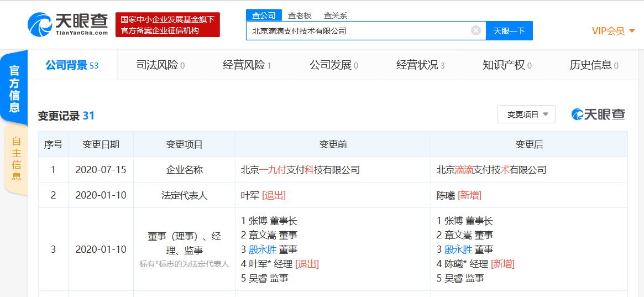644x297 pixels.
Task: Switch to the 查关系 search tab
Action: point(335,15)
